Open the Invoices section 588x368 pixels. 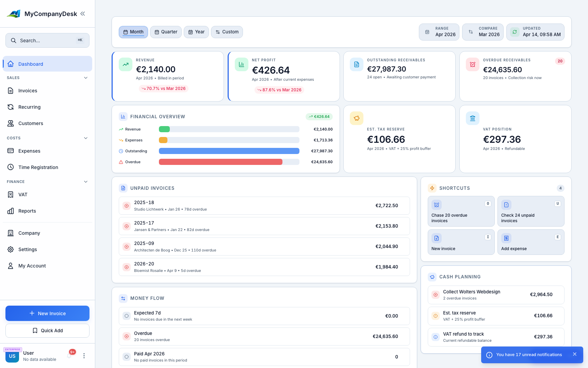28,91
